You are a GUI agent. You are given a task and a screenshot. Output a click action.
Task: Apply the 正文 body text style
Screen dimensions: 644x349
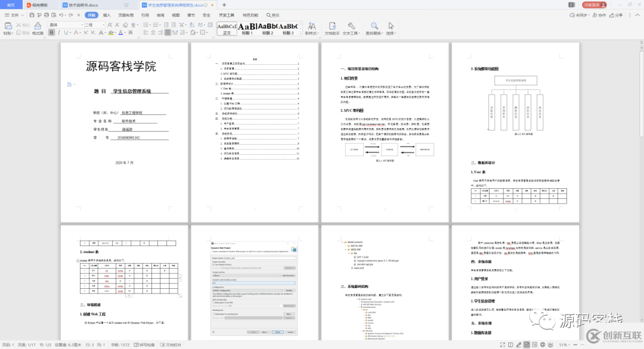point(227,29)
